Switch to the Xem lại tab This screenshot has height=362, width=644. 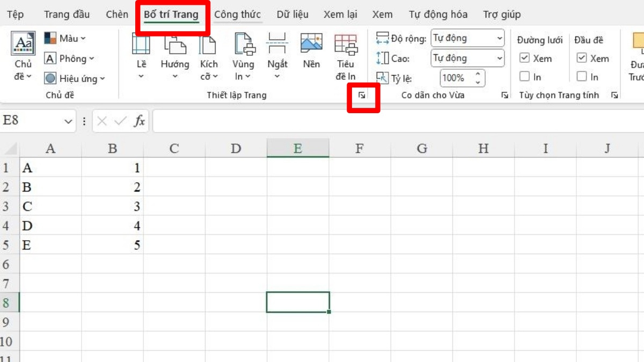pos(340,14)
